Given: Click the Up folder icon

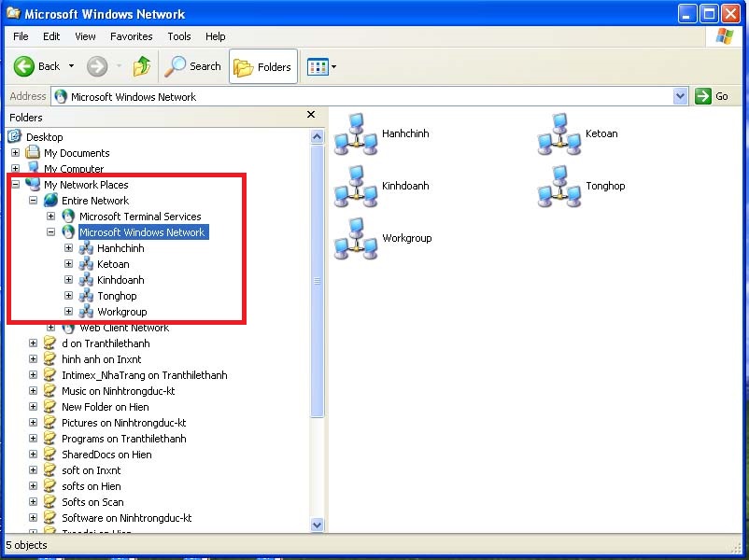Looking at the screenshot, I should [142, 66].
